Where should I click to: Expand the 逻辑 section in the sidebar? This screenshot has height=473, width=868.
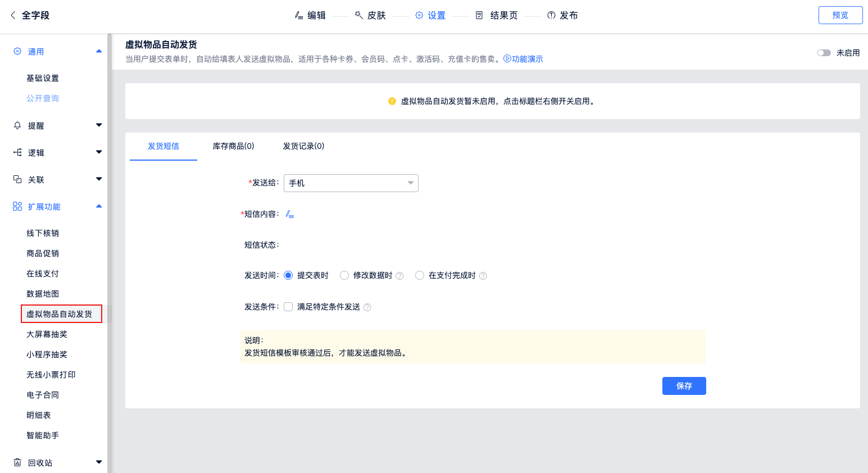[x=99, y=152]
